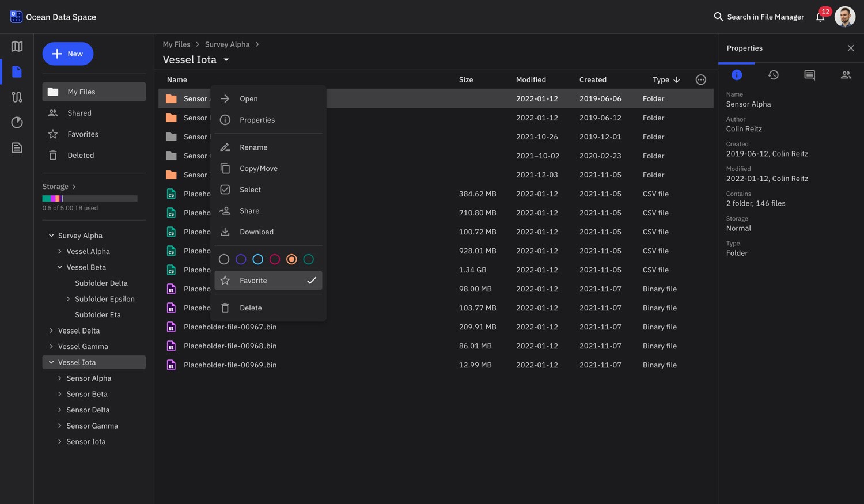Select the teal label color circle

coord(308,259)
